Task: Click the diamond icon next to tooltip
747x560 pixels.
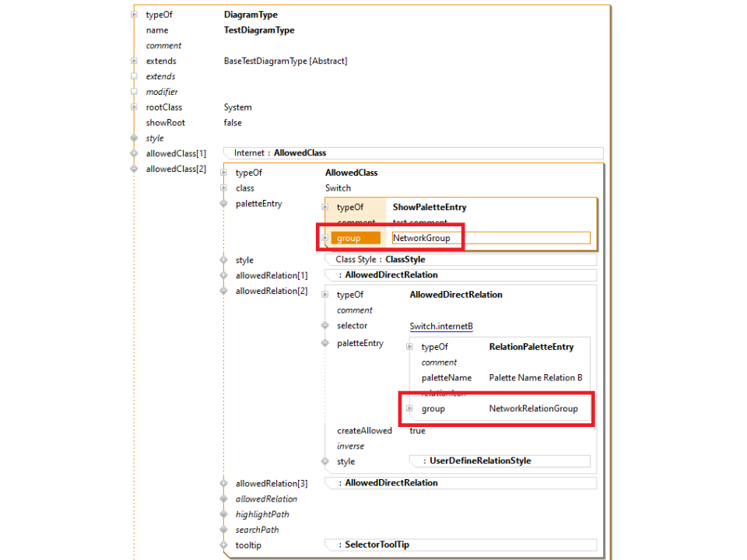Action: [x=224, y=545]
